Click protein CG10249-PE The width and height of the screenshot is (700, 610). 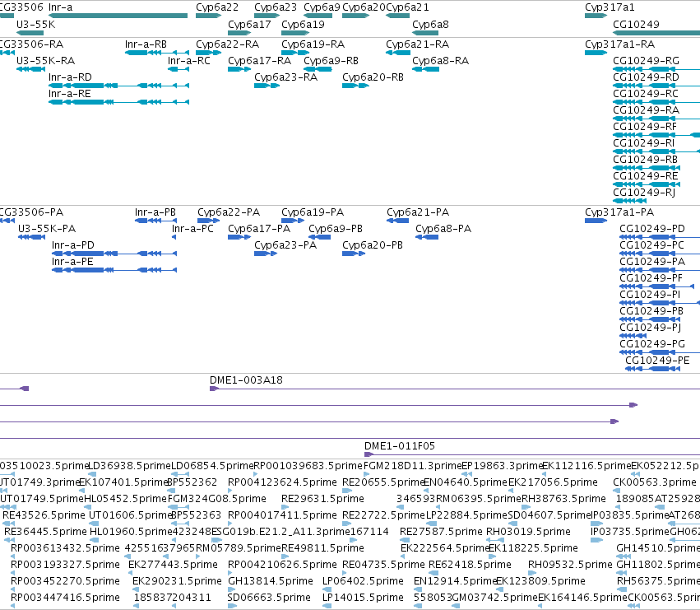click(651, 369)
